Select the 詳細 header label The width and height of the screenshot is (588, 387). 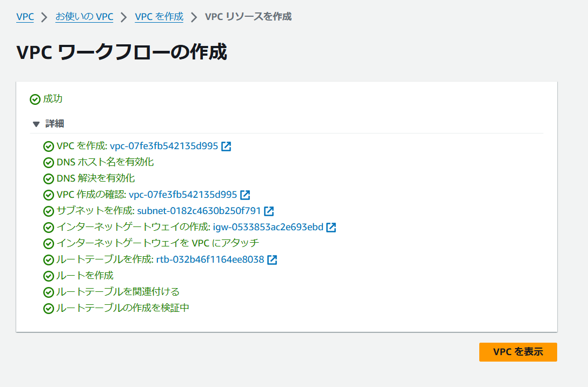[55, 124]
